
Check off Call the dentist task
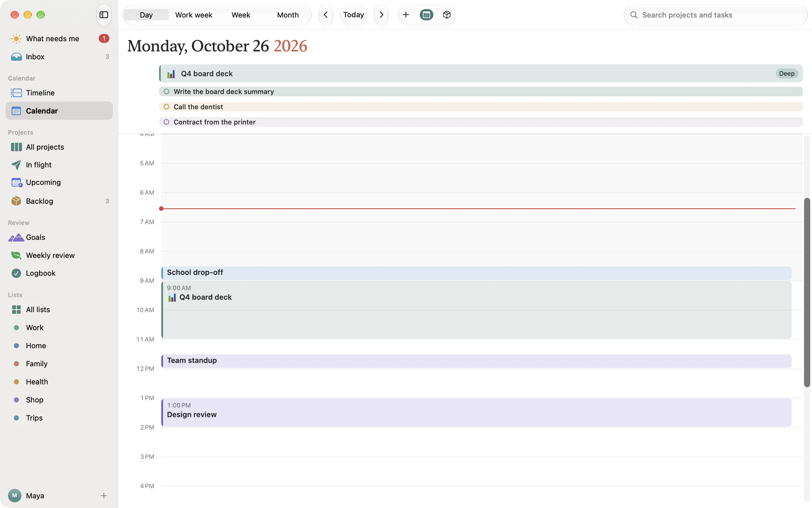tap(166, 107)
